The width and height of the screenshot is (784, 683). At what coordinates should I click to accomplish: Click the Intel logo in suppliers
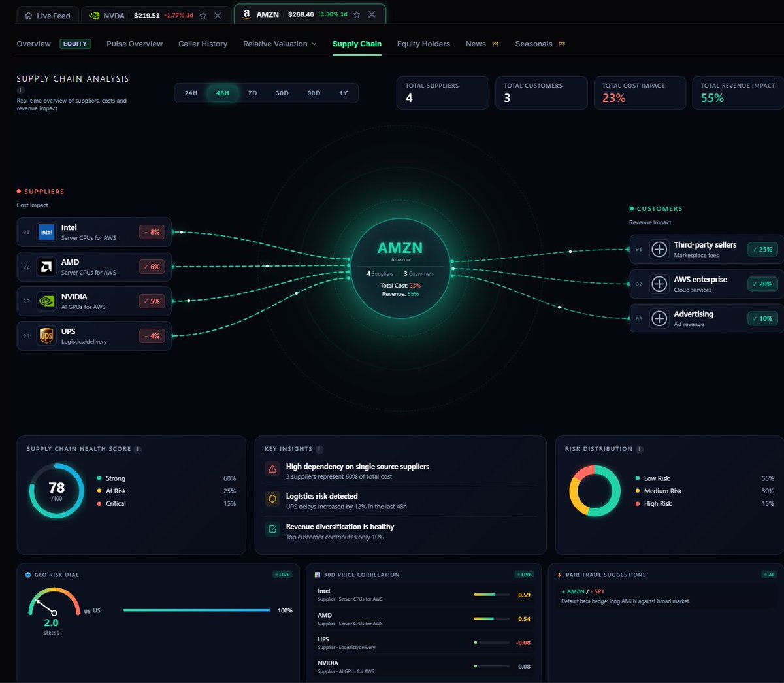[46, 232]
